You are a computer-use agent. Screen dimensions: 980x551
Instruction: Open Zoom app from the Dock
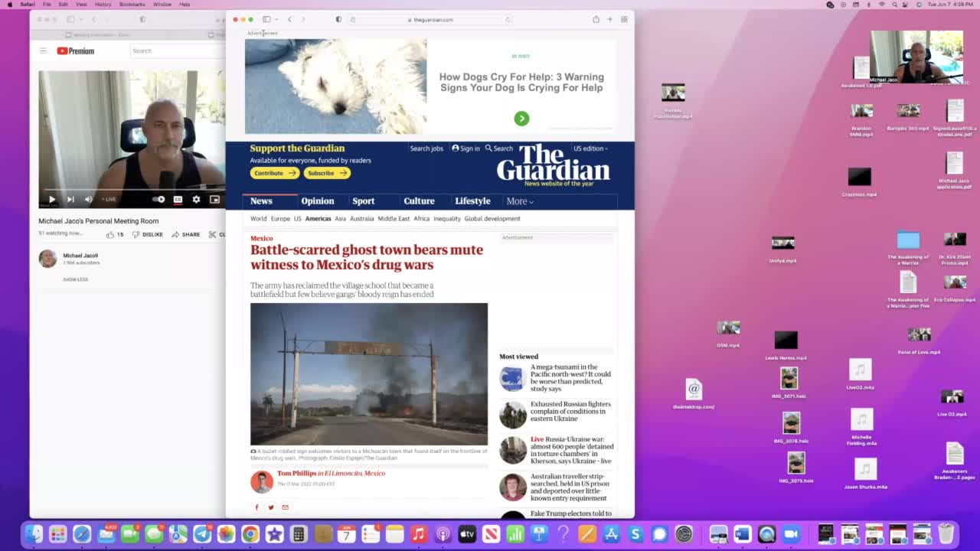(x=791, y=534)
